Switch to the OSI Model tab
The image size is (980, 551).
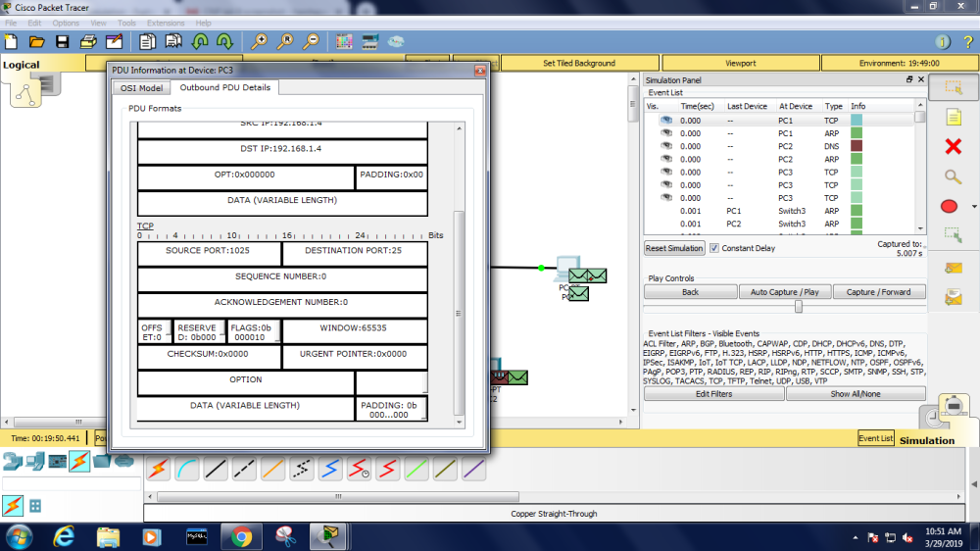pyautogui.click(x=141, y=88)
